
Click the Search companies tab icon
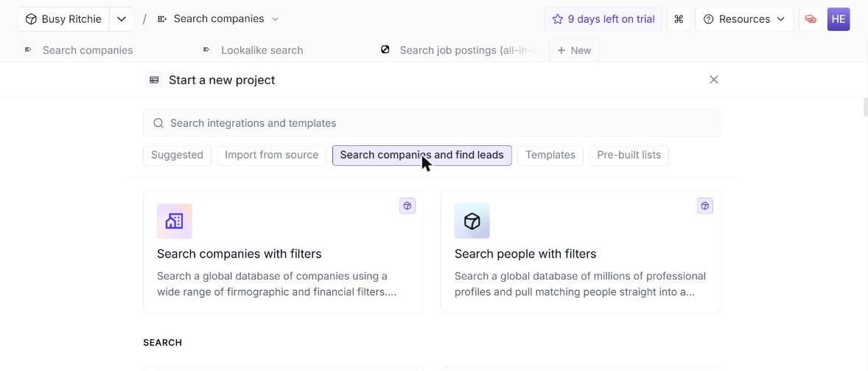28,50
